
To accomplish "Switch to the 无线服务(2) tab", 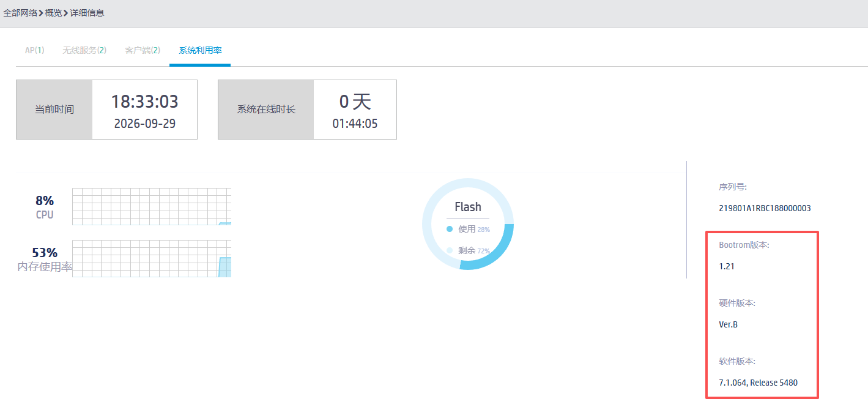I will pos(84,50).
